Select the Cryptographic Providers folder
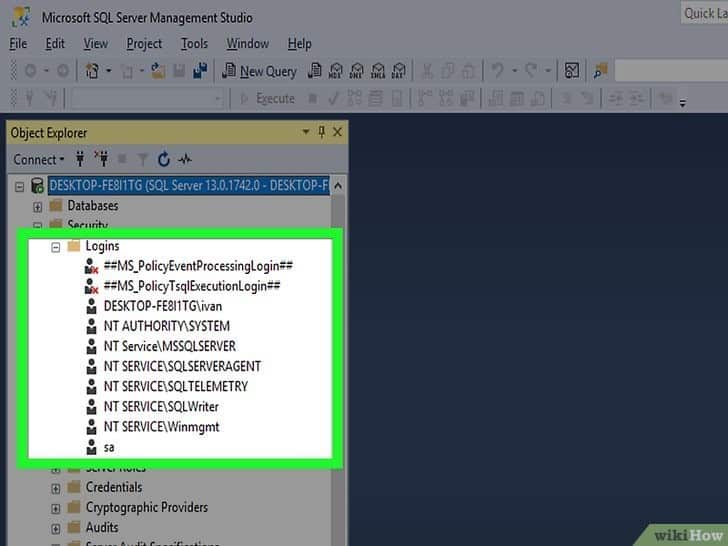This screenshot has width=728, height=546. pyautogui.click(x=147, y=507)
